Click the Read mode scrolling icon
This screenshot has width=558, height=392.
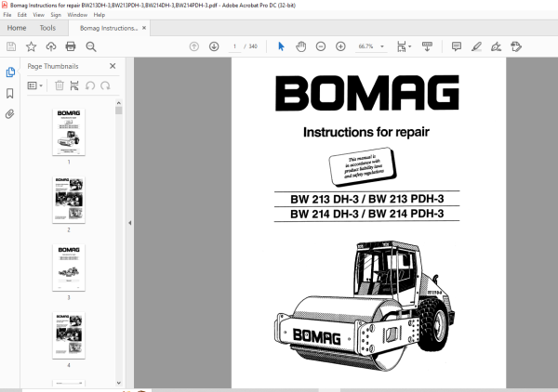point(427,46)
